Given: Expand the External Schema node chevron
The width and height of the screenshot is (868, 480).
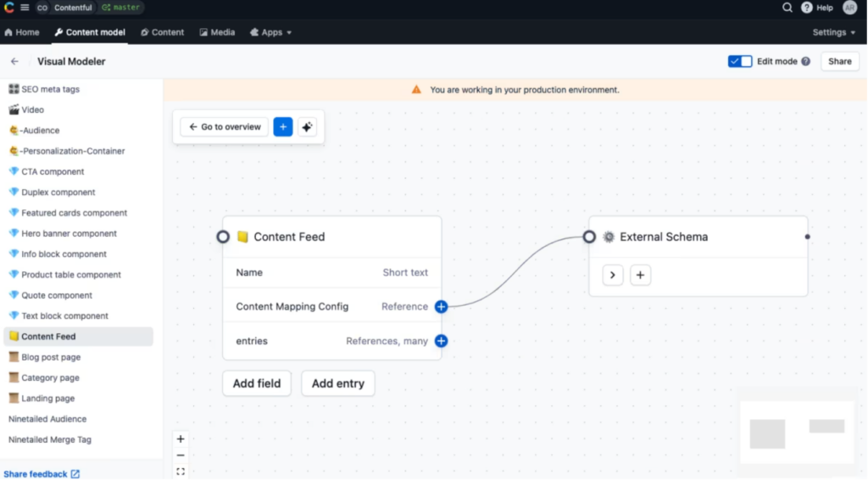Looking at the screenshot, I should pyautogui.click(x=613, y=275).
